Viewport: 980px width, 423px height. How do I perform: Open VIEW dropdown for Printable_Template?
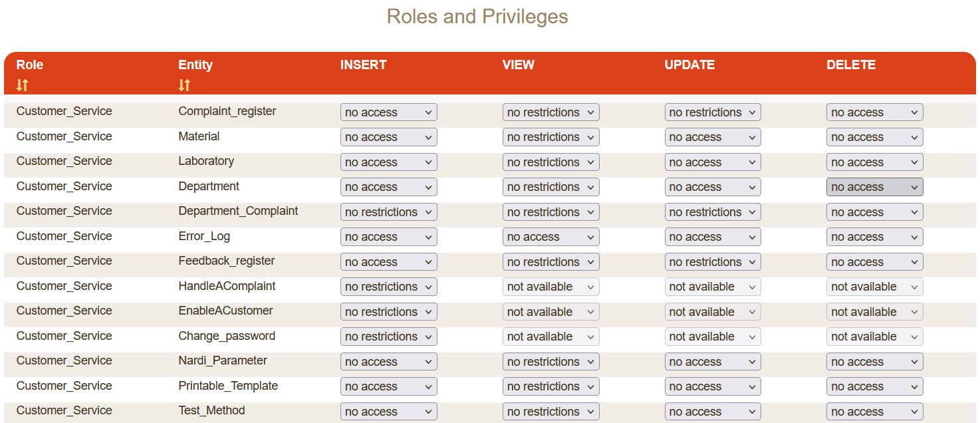[551, 386]
